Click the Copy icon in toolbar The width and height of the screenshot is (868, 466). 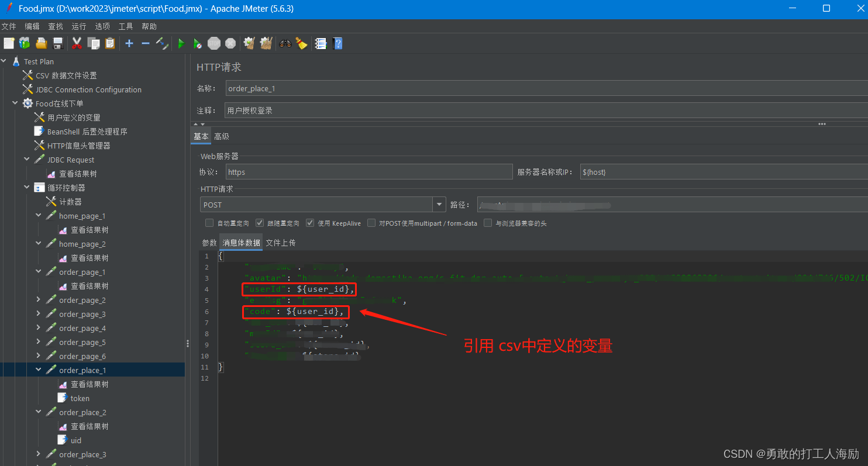click(x=93, y=43)
